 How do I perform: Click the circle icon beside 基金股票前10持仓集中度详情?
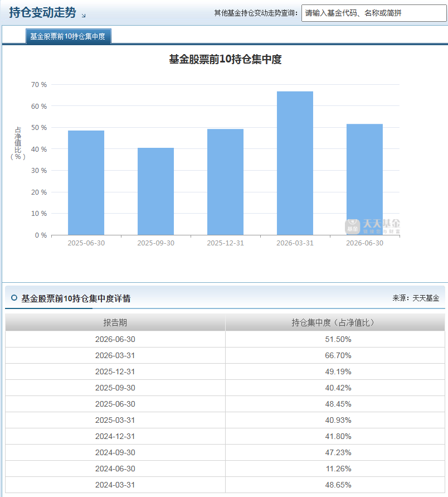pyautogui.click(x=14, y=298)
